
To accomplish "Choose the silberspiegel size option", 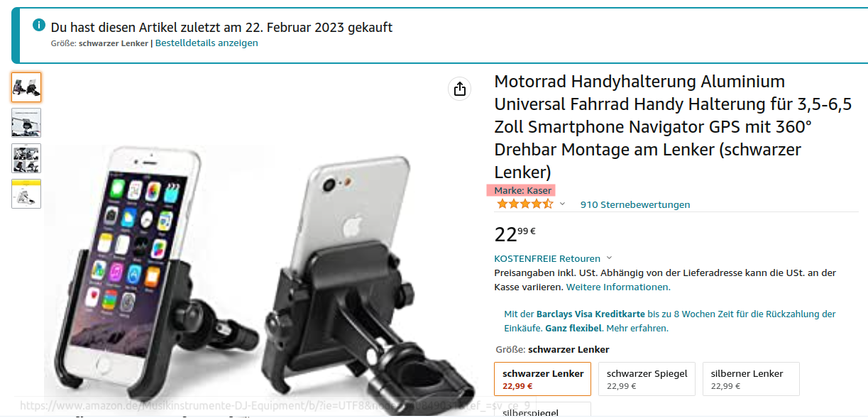I will (x=543, y=410).
